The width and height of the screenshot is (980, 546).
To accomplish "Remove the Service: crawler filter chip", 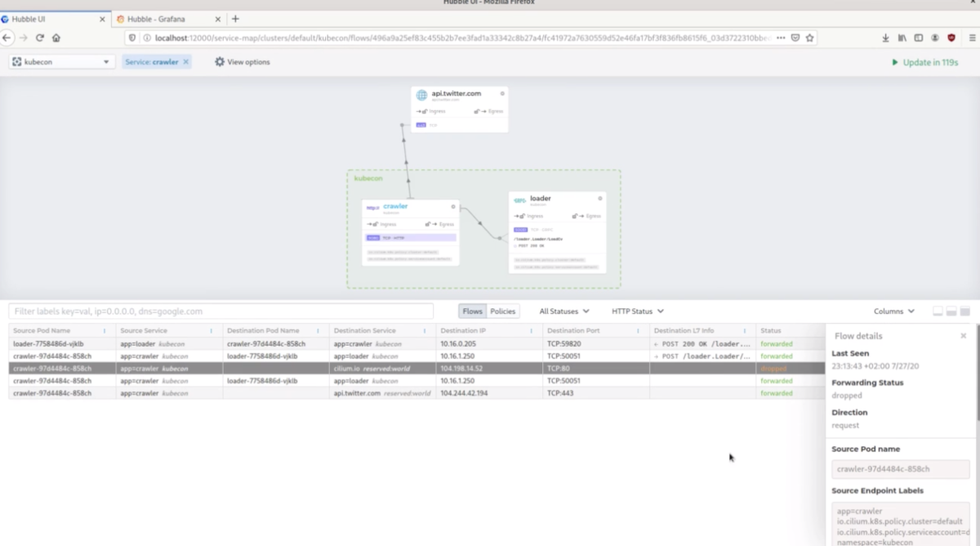I will tap(186, 62).
